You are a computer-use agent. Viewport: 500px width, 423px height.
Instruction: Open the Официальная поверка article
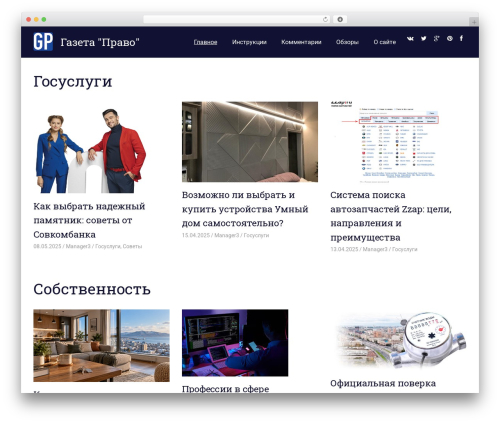383,383
